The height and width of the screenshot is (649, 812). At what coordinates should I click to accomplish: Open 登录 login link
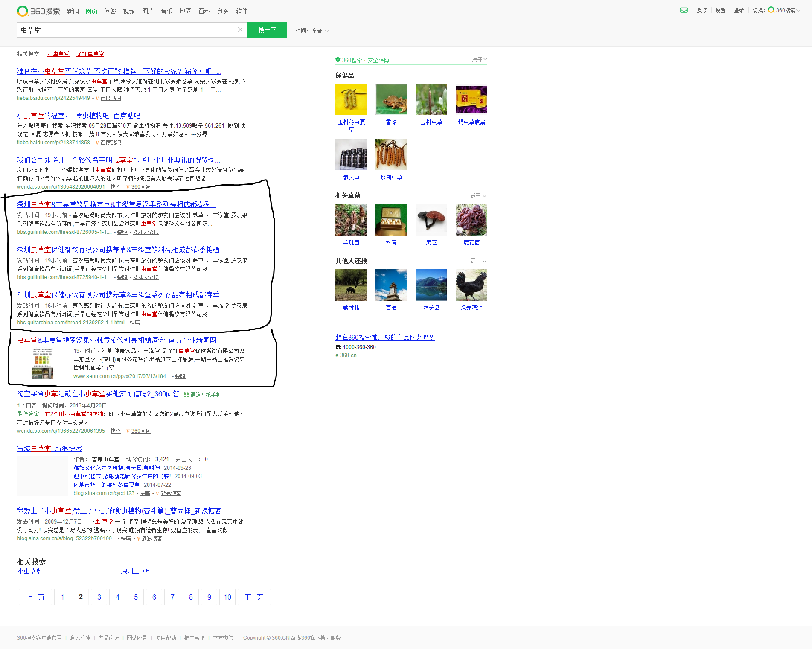[x=739, y=10]
